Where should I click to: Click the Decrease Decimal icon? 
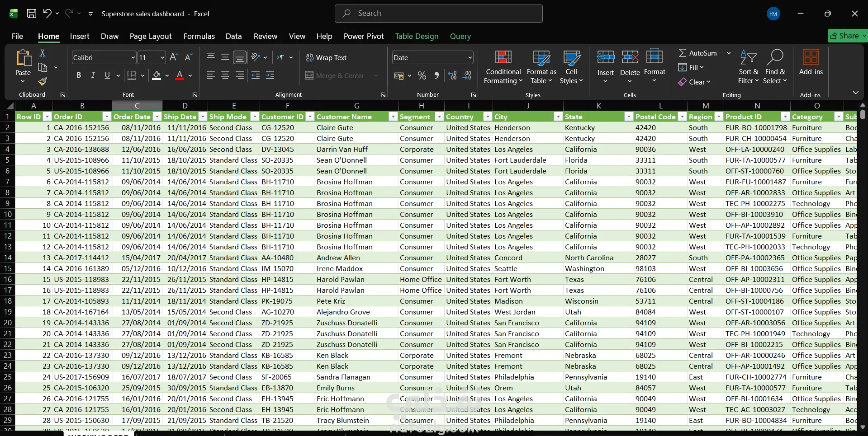coord(467,75)
